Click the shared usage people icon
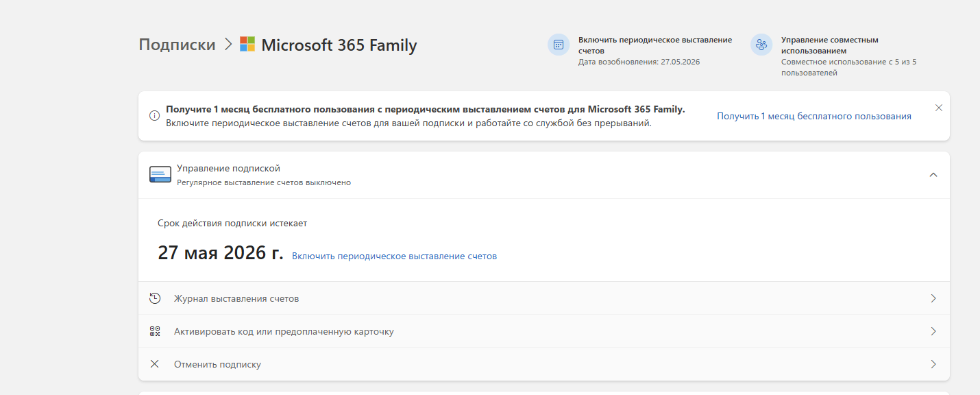Screen dimensions: 980x395 pyautogui.click(x=761, y=45)
